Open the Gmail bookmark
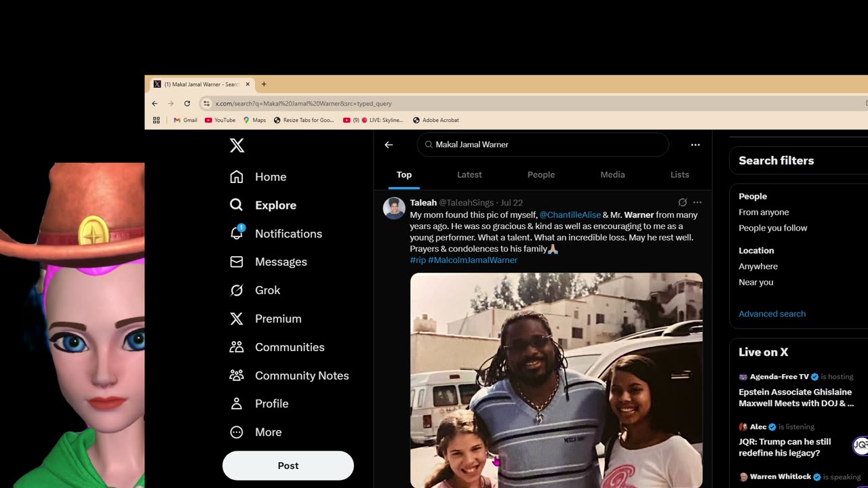Image resolution: width=868 pixels, height=488 pixels. tap(185, 120)
